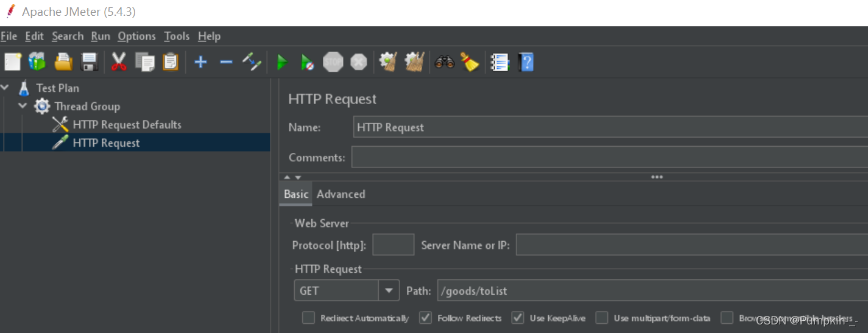Switch to the Advanced tab
Image resolution: width=868 pixels, height=333 pixels.
click(341, 194)
